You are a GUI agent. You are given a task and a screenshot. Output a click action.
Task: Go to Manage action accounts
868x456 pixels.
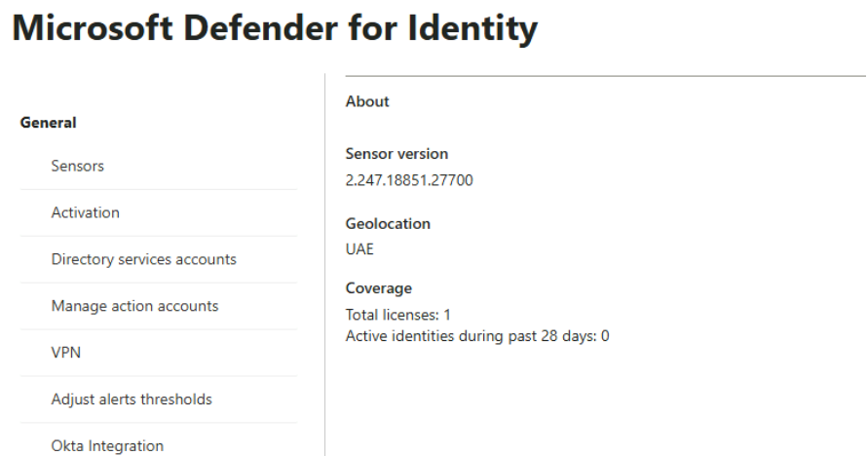click(x=134, y=306)
